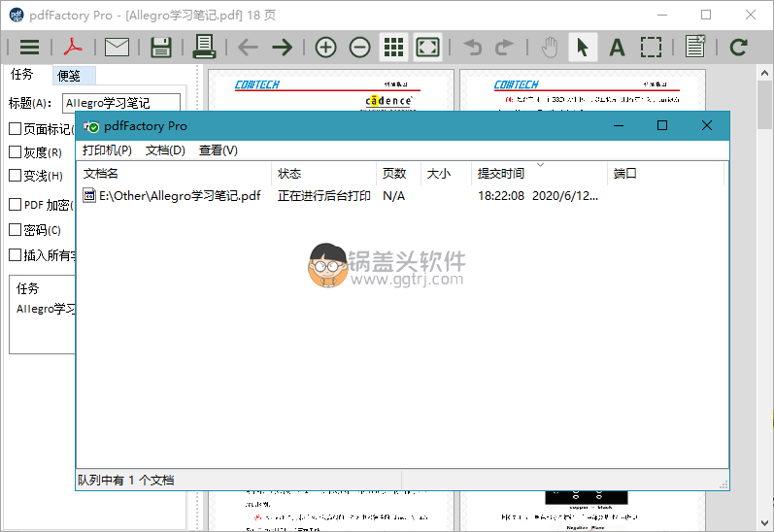
Task: Select the hand pan tool
Action: (550, 48)
